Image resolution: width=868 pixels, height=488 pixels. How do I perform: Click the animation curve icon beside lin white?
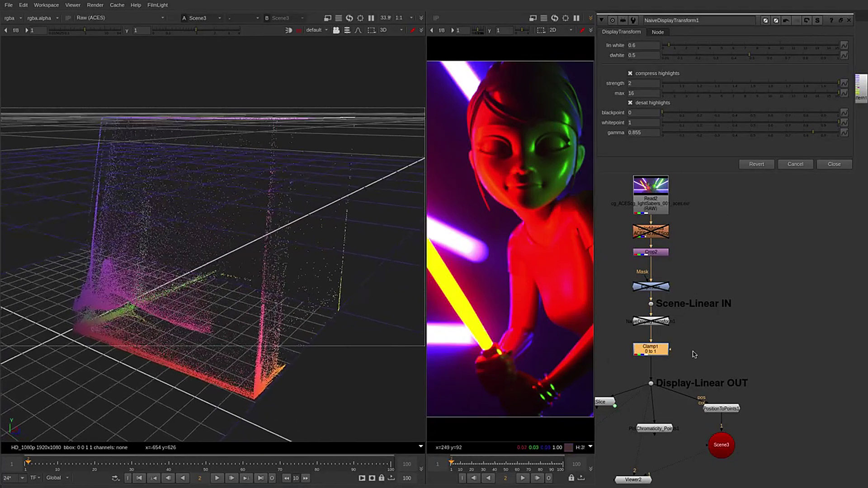coord(844,45)
